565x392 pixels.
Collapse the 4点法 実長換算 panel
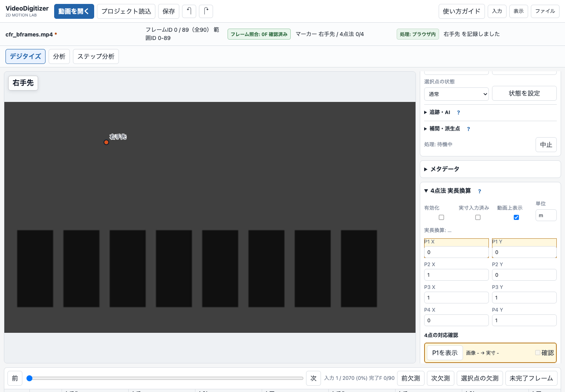pyautogui.click(x=447, y=191)
